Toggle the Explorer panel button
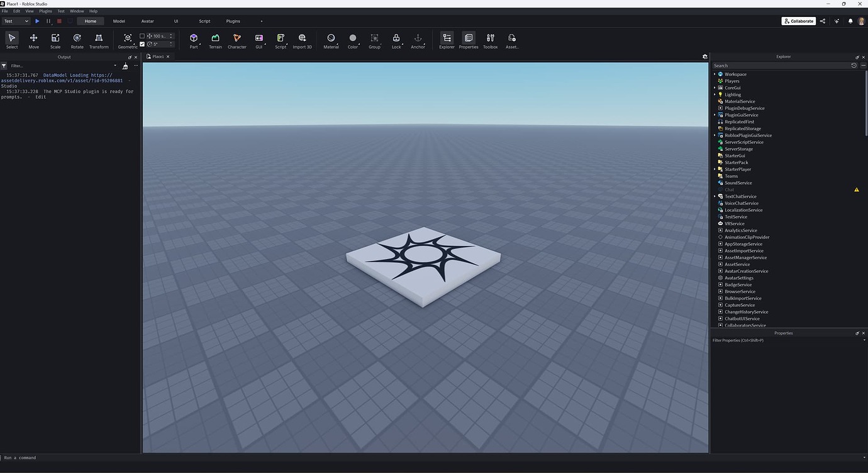The width and height of the screenshot is (868, 473). 447,41
